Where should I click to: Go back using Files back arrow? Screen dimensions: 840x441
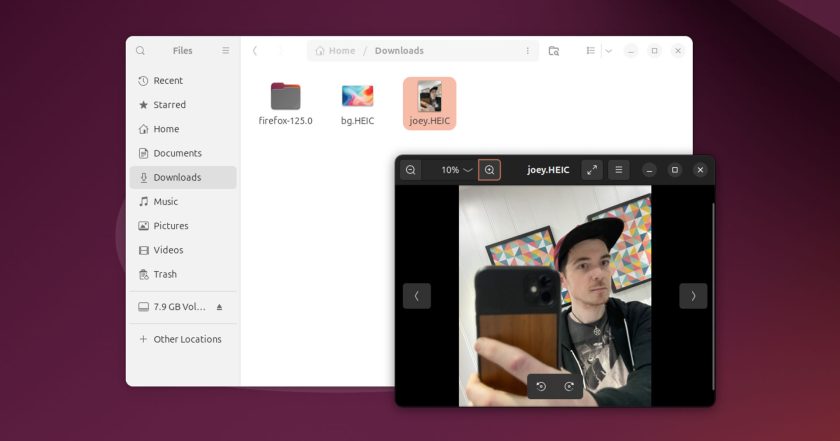[255, 50]
